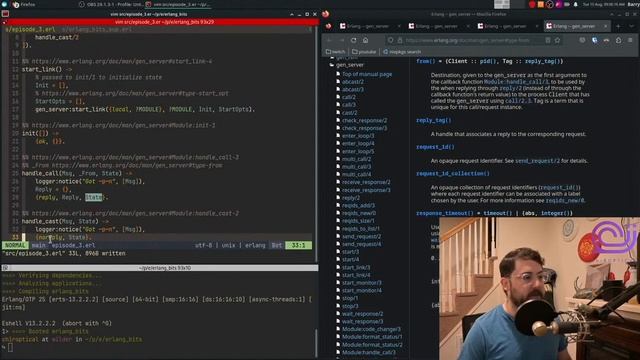Open send_request/4 in the sidebar
The width and height of the screenshot is (640, 360).
pos(361,244)
